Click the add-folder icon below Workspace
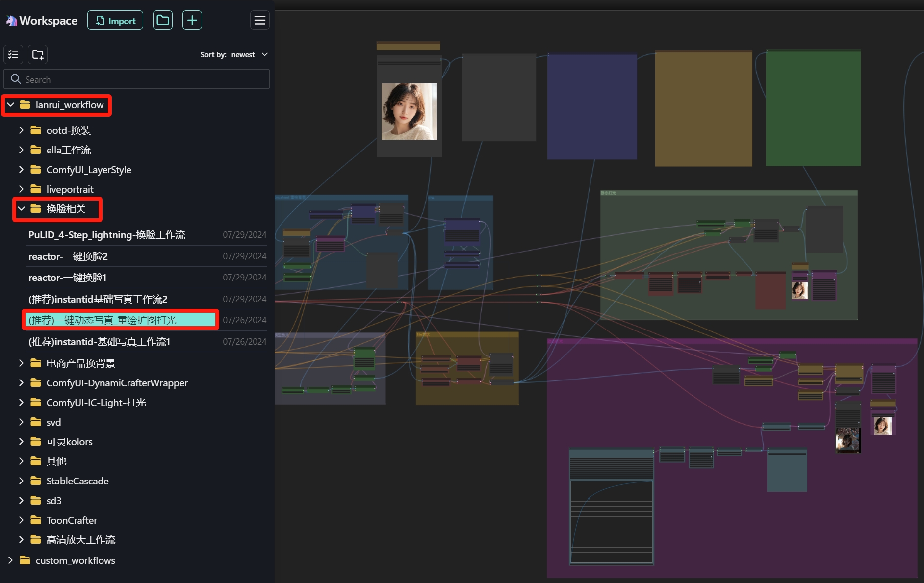Image resolution: width=924 pixels, height=583 pixels. [x=38, y=54]
